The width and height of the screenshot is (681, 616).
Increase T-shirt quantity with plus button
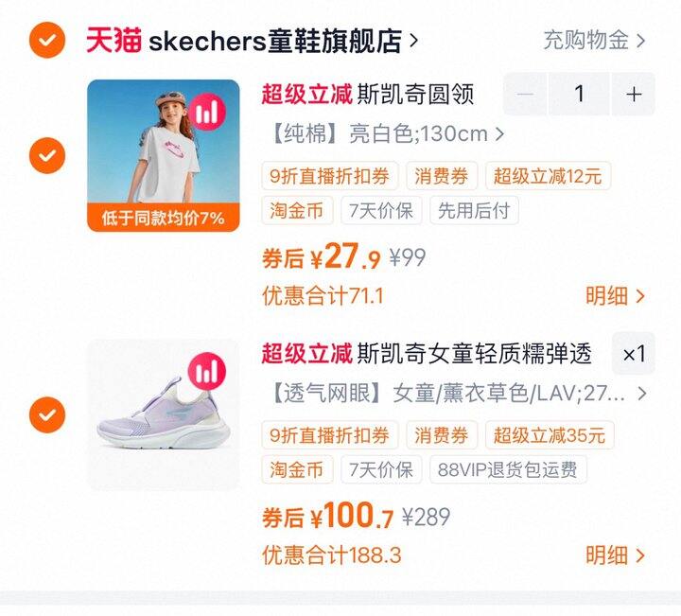tap(634, 94)
